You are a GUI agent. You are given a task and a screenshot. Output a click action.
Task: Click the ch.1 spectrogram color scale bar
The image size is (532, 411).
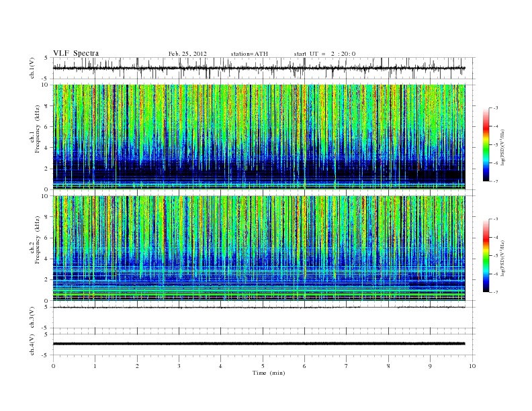click(x=486, y=144)
